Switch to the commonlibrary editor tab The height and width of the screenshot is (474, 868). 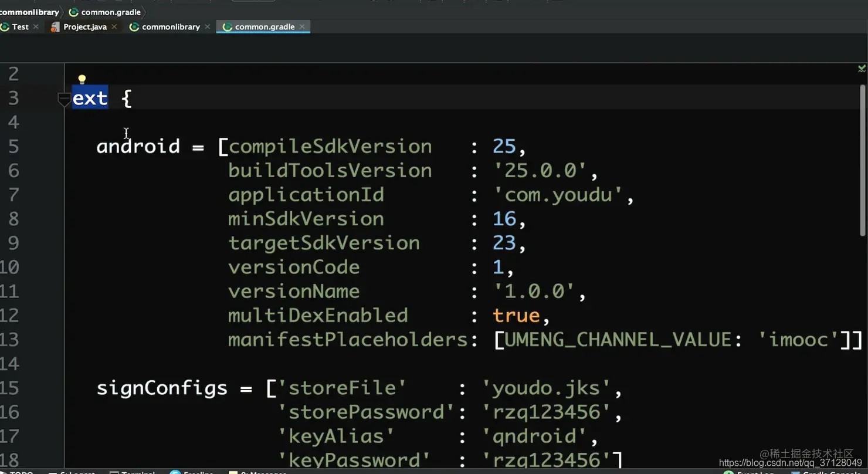tap(171, 26)
